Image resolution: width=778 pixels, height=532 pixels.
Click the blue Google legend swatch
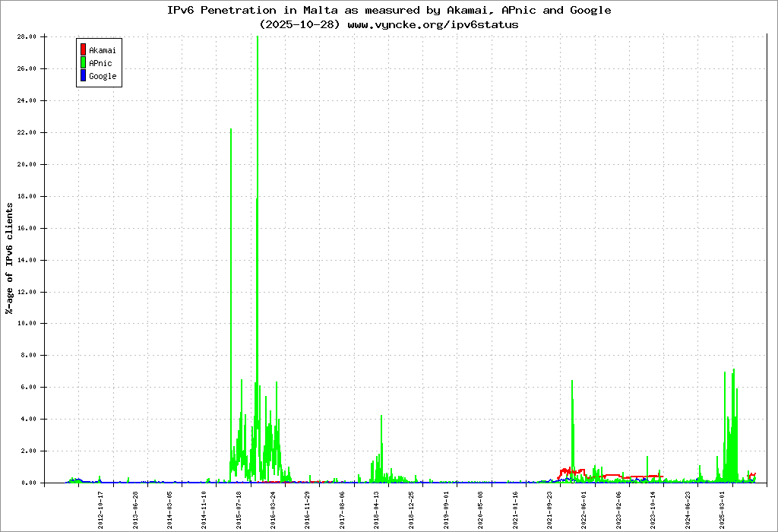pos(83,76)
